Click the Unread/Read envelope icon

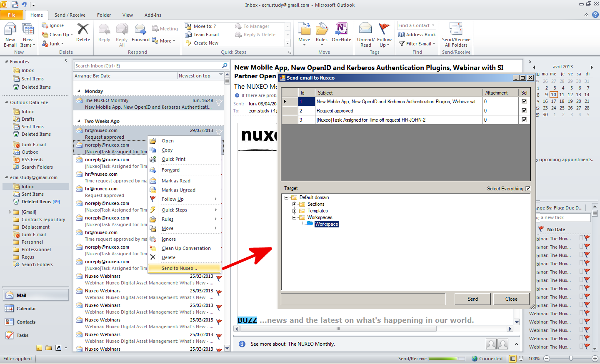coord(365,29)
